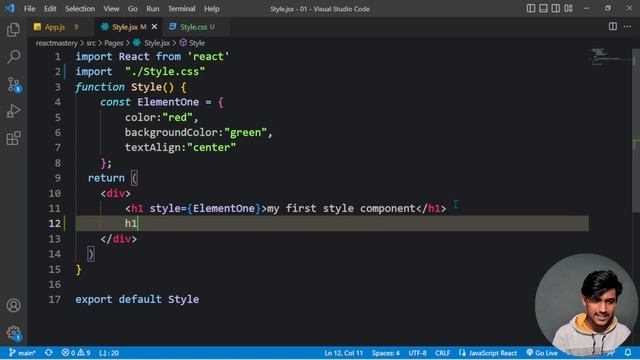640x360 pixels.
Task: Open the Manage gear icon
Action: (x=13, y=333)
